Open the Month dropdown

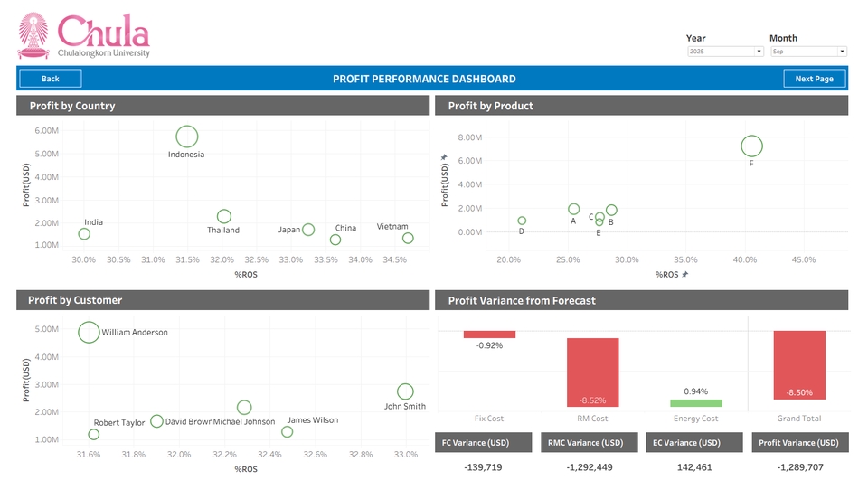[807, 52]
